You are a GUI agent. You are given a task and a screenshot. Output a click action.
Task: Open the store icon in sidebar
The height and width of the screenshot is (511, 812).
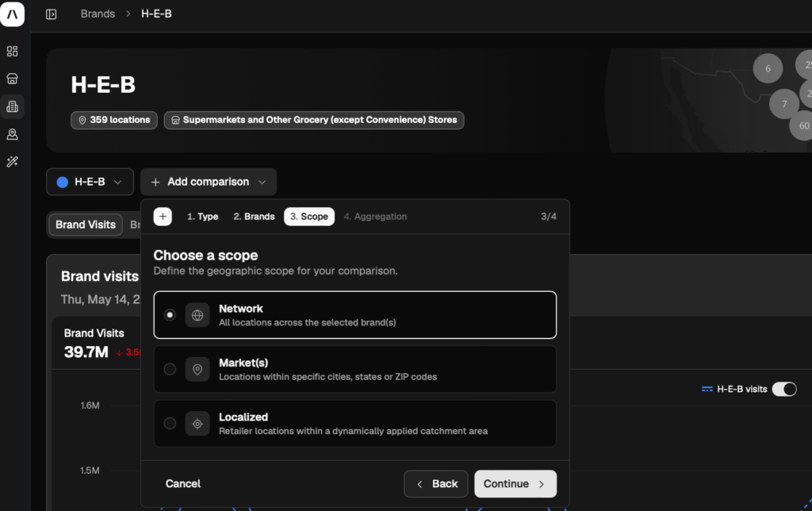[x=12, y=79]
